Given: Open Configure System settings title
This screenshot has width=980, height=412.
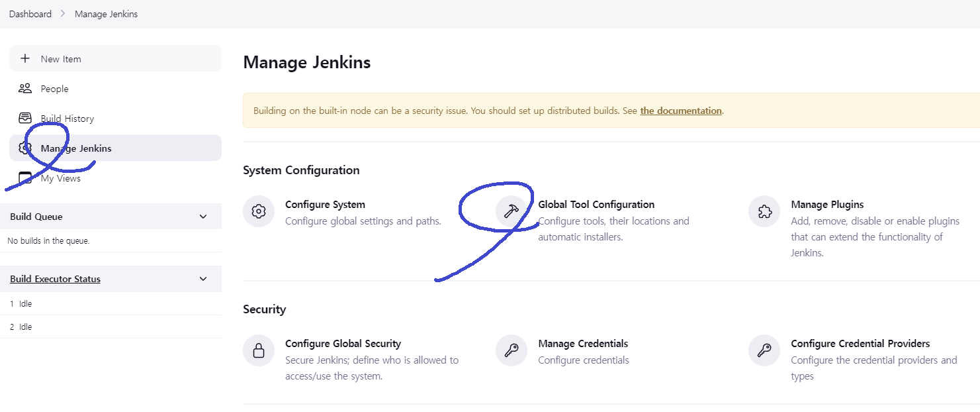Looking at the screenshot, I should pos(325,205).
